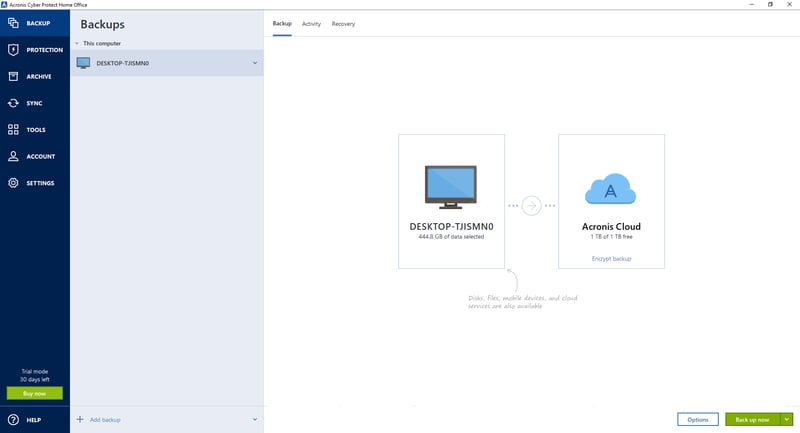Maximize the Acronis window
The height and width of the screenshot is (433, 800).
(770, 5)
